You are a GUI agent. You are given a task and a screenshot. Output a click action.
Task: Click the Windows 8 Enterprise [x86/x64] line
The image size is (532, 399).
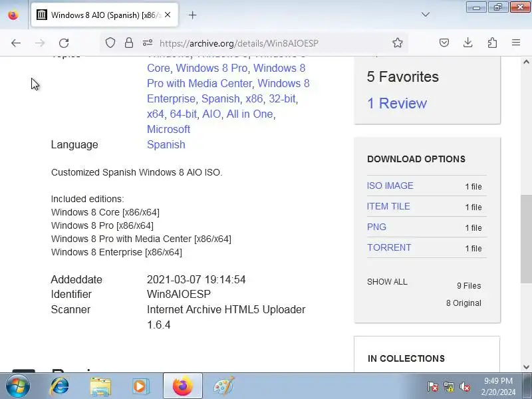(116, 252)
